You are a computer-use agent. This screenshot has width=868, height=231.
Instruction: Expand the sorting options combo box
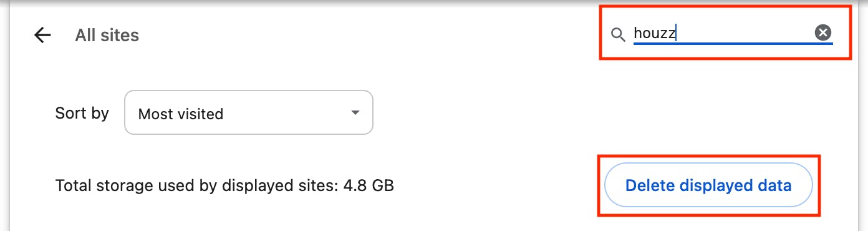249,112
